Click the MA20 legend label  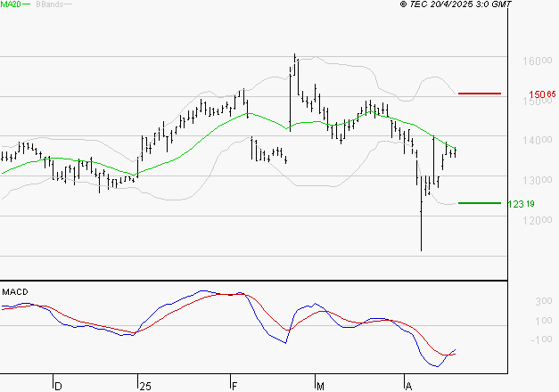(x=11, y=4)
